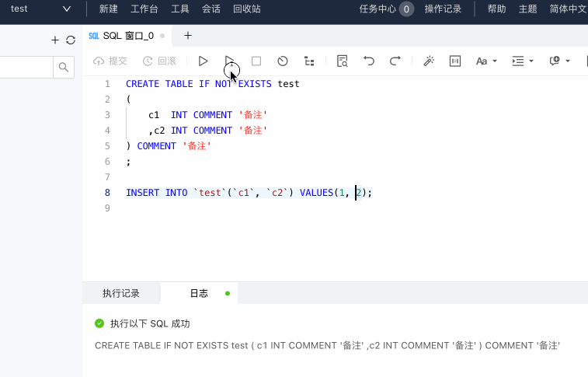Image resolution: width=588 pixels, height=377 pixels.
Task: Open the 新建 menu
Action: (x=109, y=9)
